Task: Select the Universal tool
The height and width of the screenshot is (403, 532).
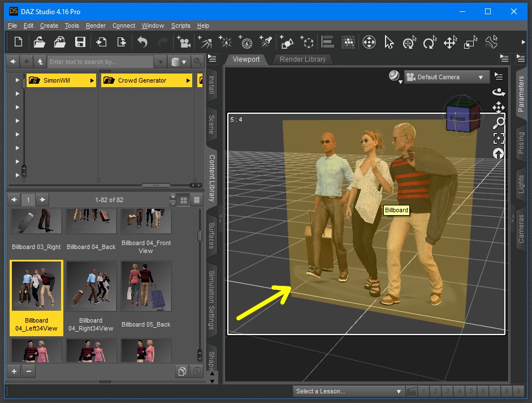Action: point(409,42)
